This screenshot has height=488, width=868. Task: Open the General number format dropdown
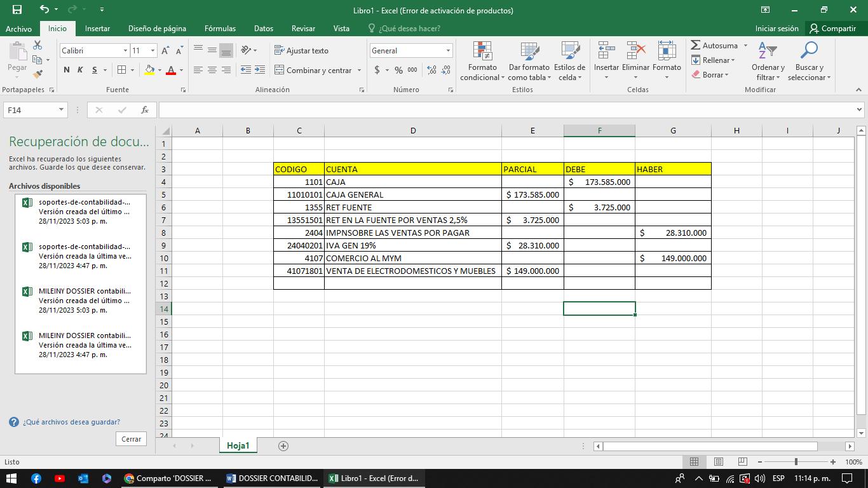[x=448, y=50]
